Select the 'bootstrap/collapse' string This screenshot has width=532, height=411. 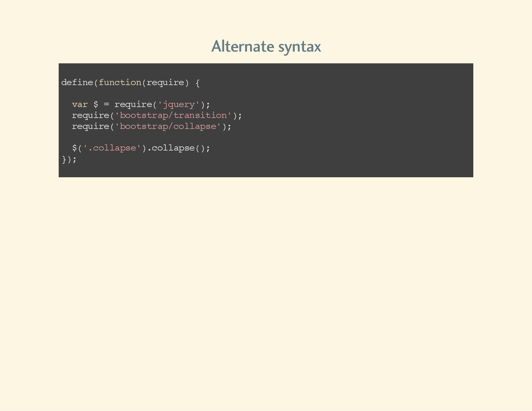click(x=168, y=126)
